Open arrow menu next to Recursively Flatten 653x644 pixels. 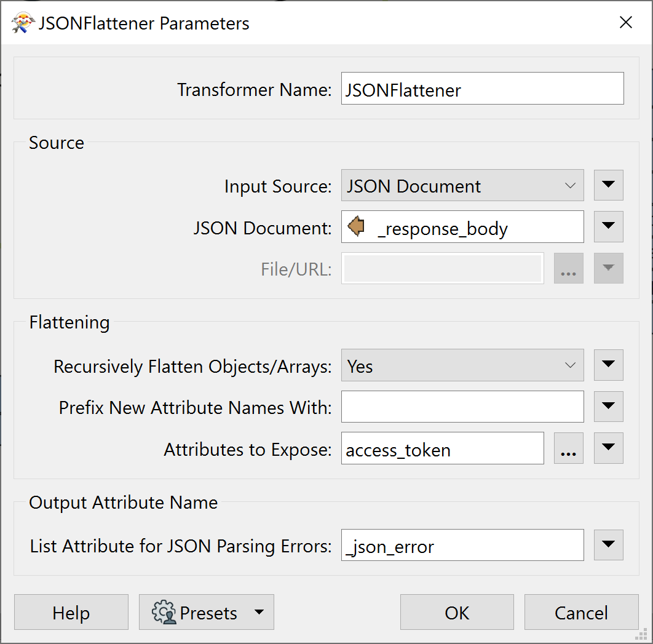(x=608, y=365)
